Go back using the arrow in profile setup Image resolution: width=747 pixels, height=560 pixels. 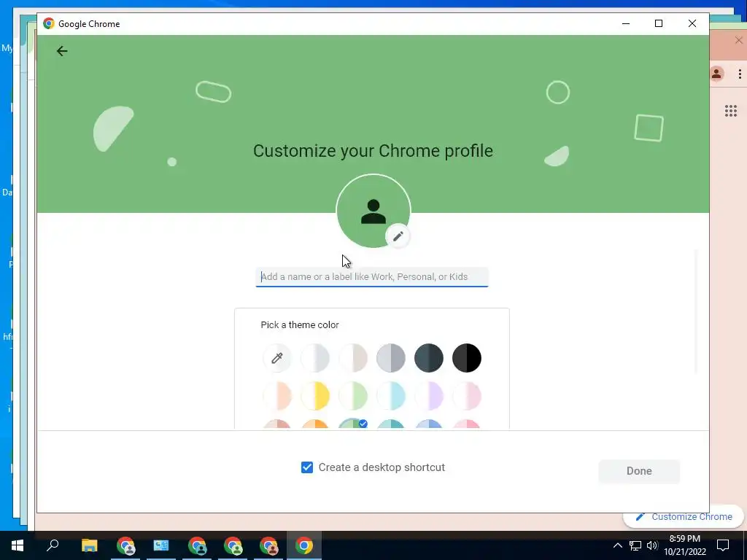62,51
